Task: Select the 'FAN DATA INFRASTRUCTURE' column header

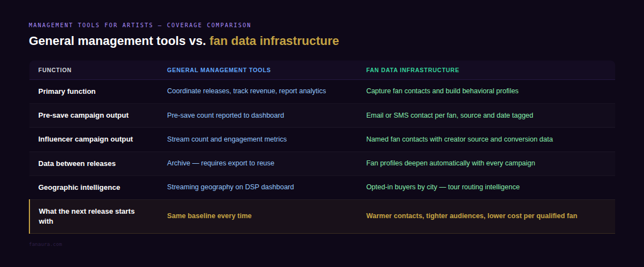Action: (412, 70)
